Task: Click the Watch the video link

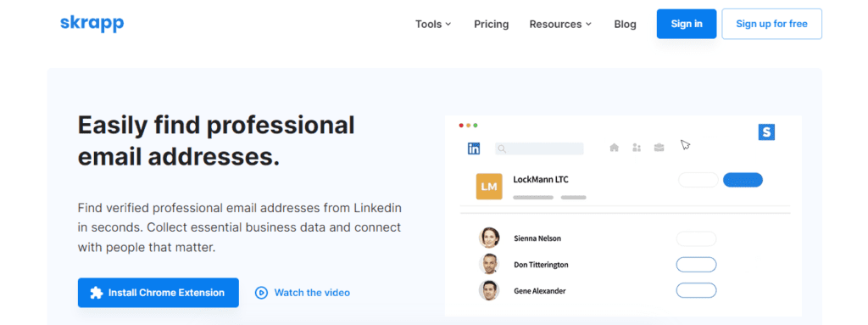Action: pos(312,293)
